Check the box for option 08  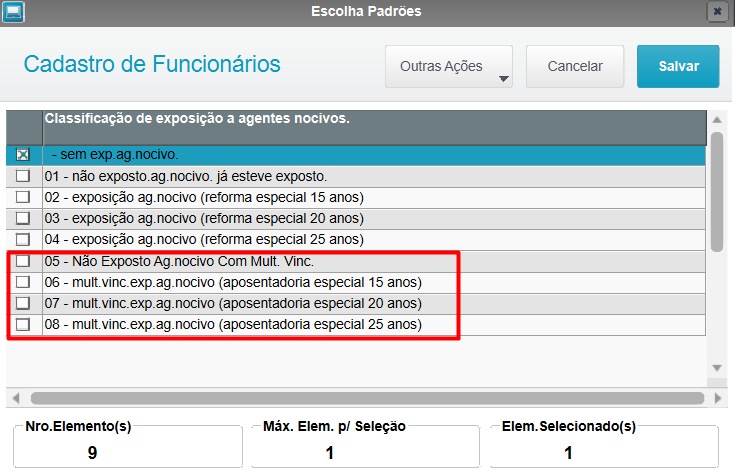click(22, 324)
